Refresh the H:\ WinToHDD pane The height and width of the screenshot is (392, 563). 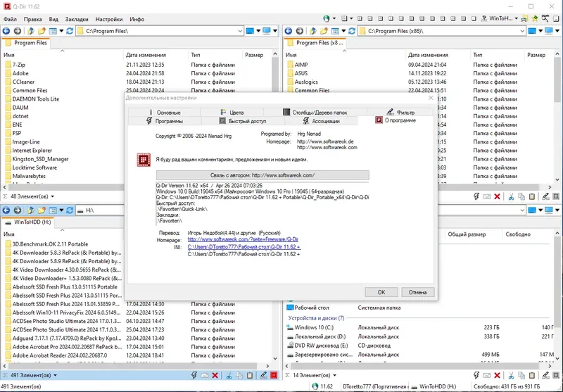pos(70,210)
